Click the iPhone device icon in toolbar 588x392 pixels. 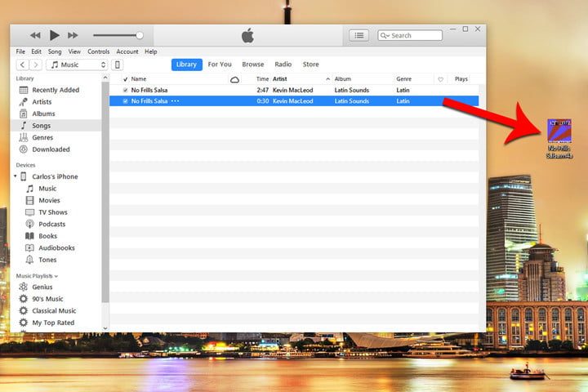coord(118,65)
